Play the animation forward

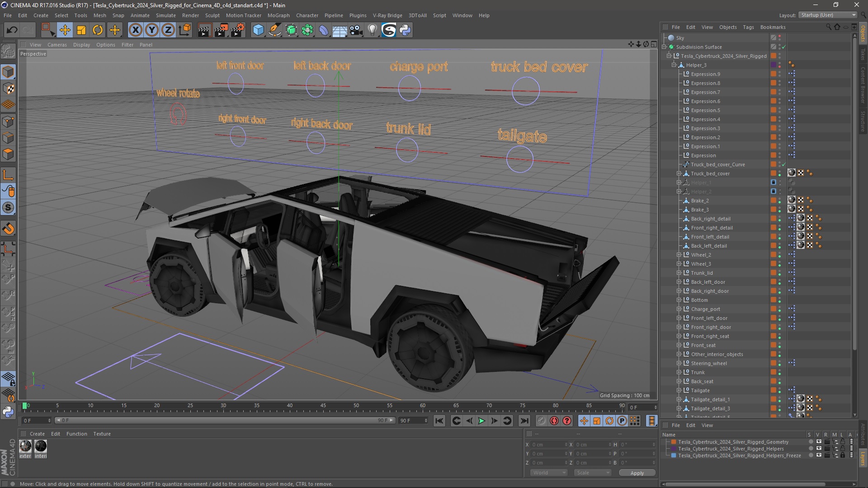point(481,421)
